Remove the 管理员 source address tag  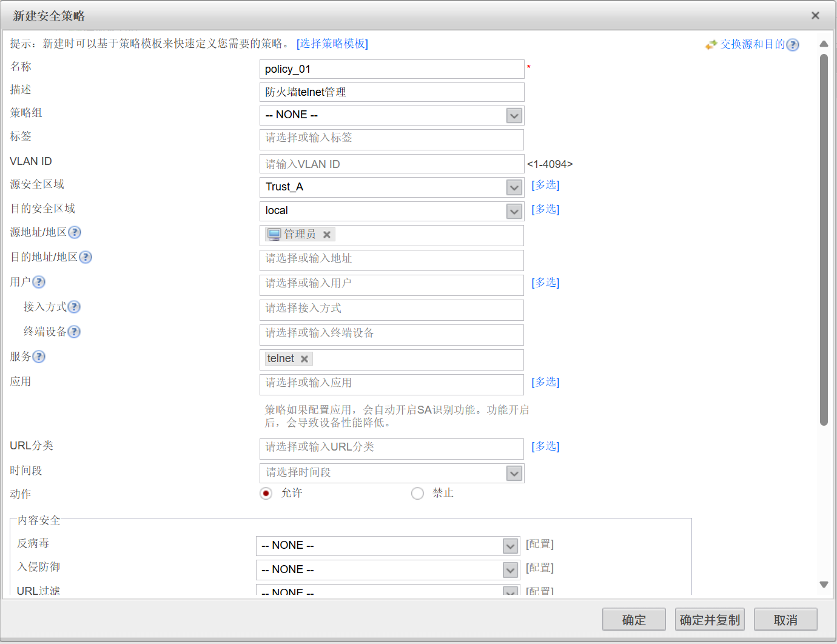click(326, 235)
